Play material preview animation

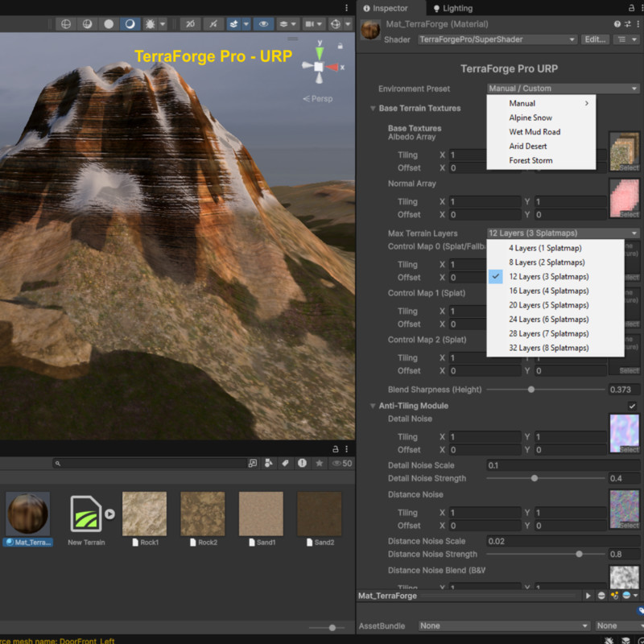click(x=588, y=596)
